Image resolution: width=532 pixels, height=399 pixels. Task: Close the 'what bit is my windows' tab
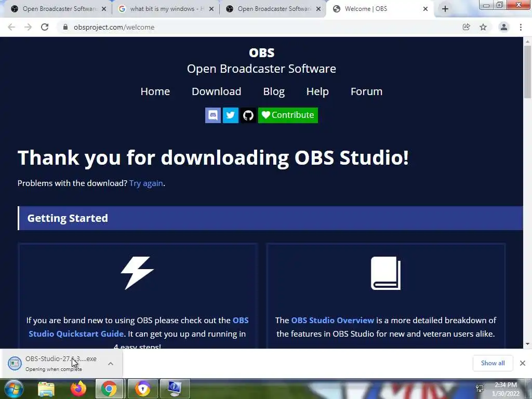[211, 9]
